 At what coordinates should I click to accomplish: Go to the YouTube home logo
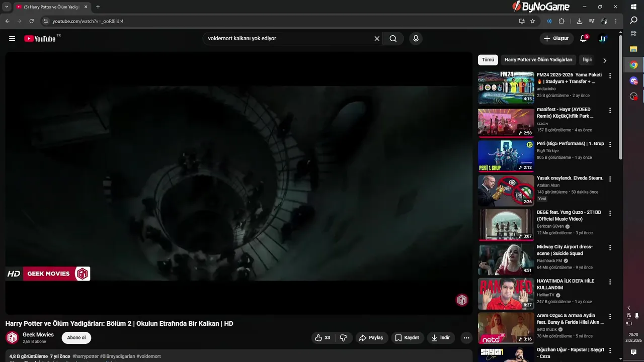(x=40, y=39)
